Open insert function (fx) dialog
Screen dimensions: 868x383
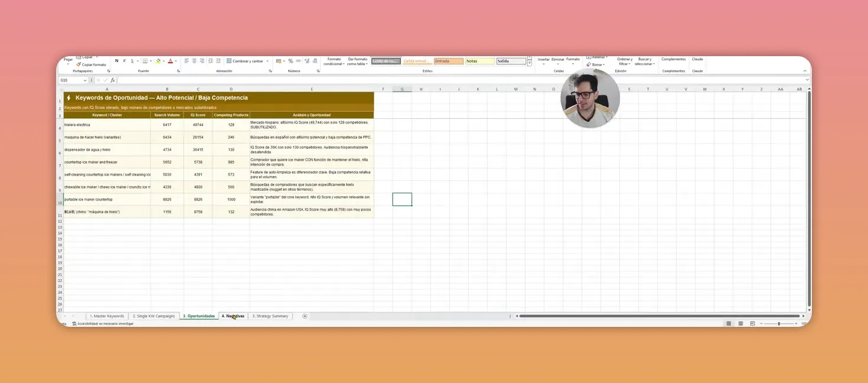112,80
